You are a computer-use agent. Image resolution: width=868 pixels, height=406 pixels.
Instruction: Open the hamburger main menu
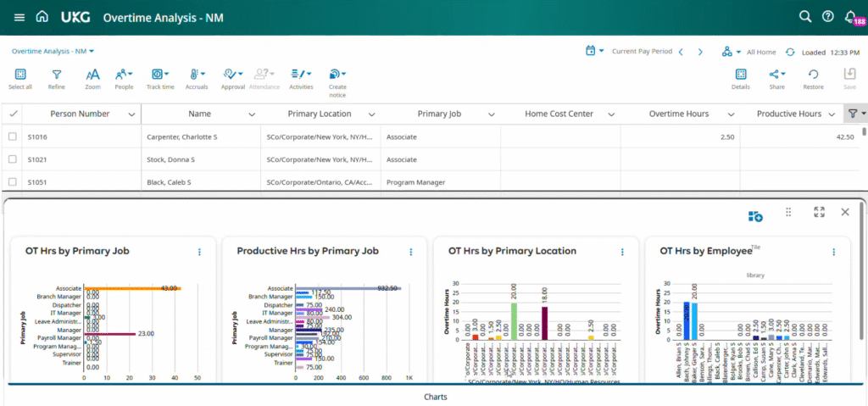(19, 17)
